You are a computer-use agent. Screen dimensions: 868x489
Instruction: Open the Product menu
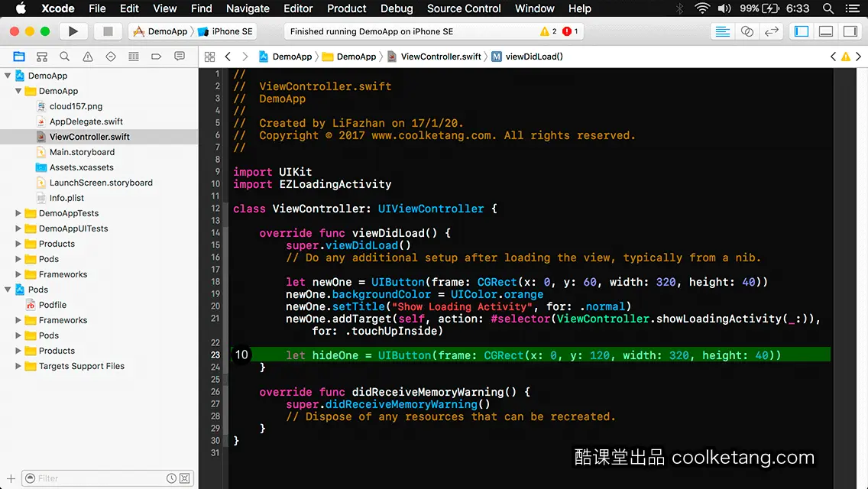point(347,8)
